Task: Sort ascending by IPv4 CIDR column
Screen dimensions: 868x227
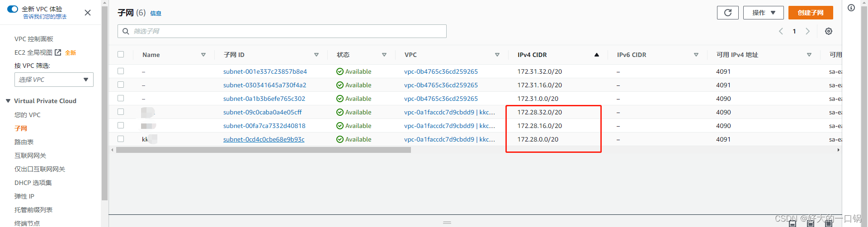Action: (596, 55)
